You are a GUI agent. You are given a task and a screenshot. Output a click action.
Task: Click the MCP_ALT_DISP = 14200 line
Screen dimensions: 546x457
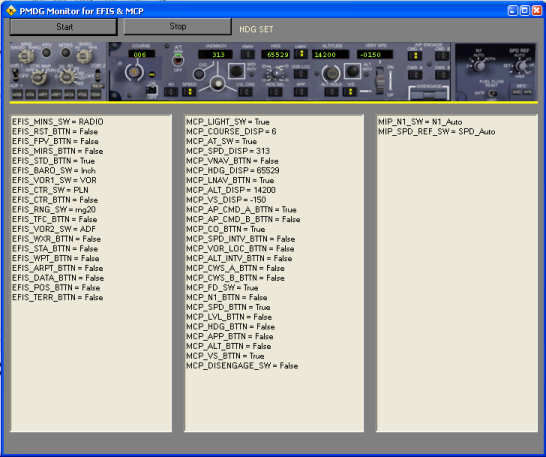point(231,190)
